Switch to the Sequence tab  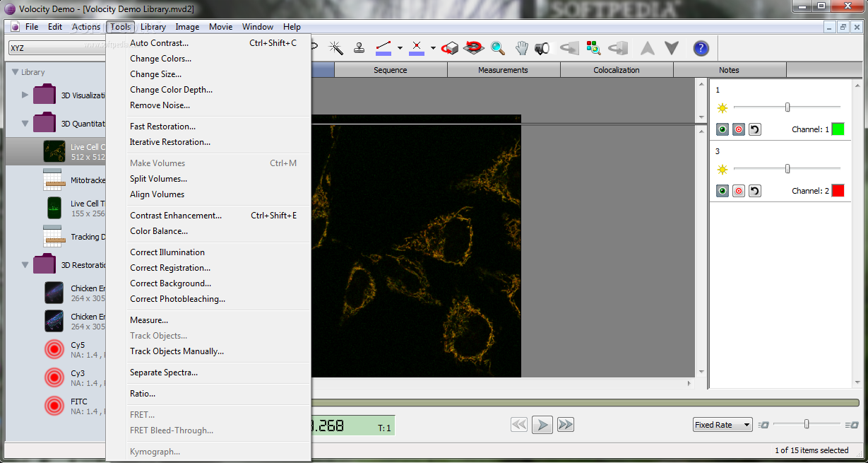point(391,70)
